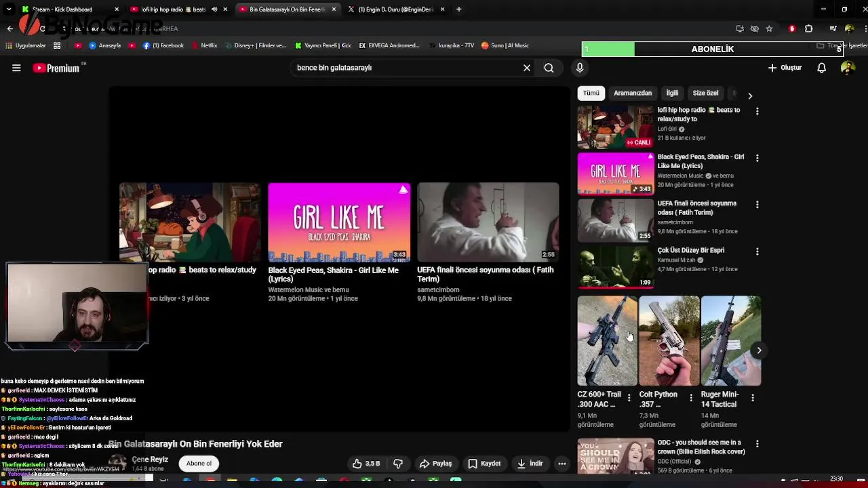Open the tab search dropdown chevron
This screenshot has height=488, width=868.
[x=9, y=9]
